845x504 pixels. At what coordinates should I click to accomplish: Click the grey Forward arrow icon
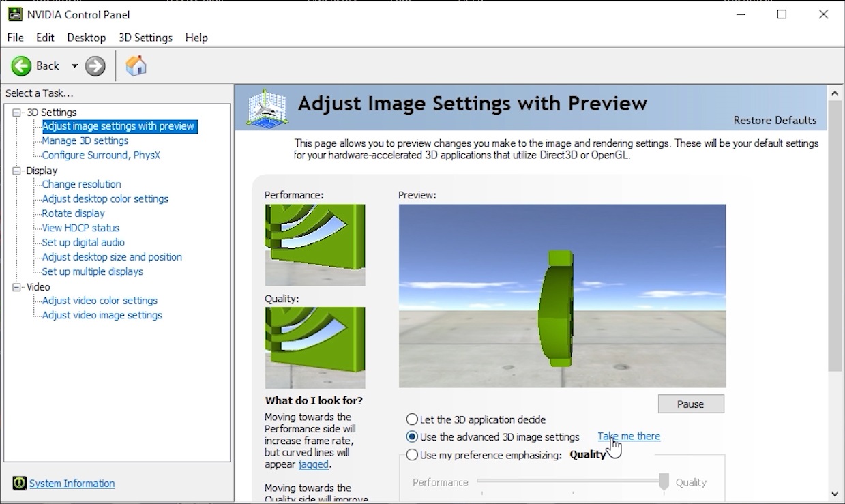coord(95,65)
